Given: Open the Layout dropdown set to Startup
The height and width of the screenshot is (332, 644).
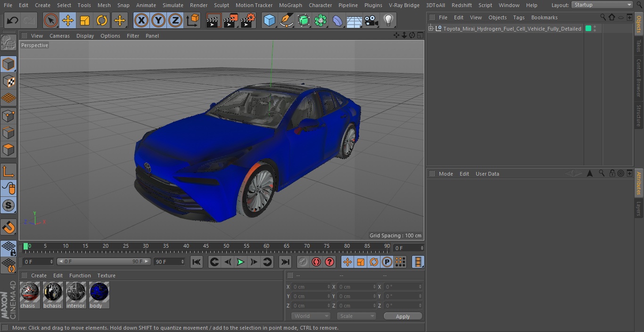Looking at the screenshot, I should point(603,5).
